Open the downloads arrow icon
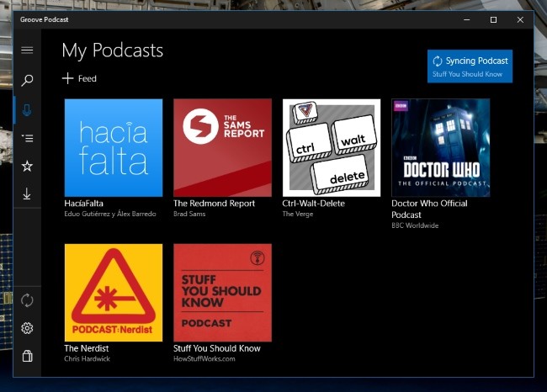Viewport: 547px width, 392px height. 27,194
